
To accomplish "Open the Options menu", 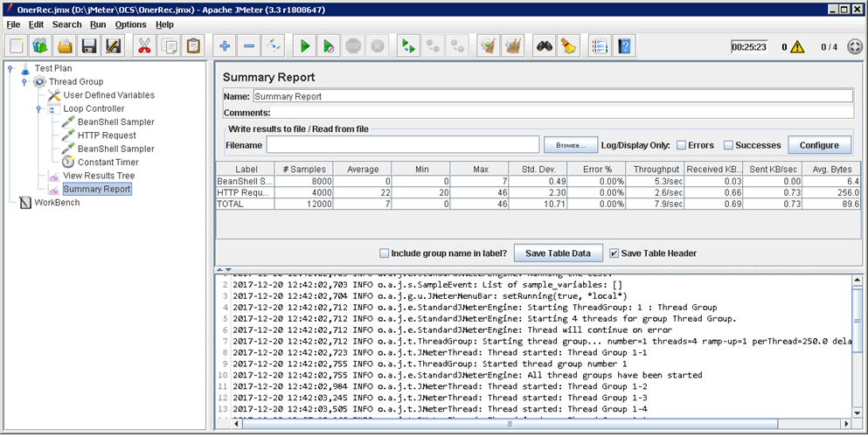I will [130, 24].
